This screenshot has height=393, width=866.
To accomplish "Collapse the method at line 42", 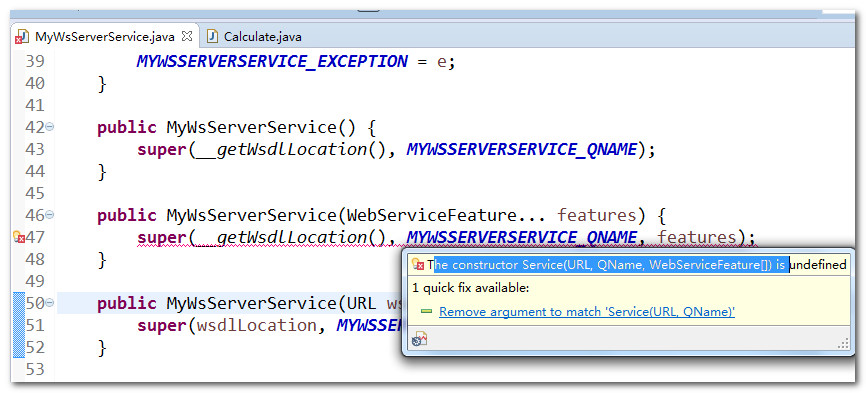I will point(49,126).
